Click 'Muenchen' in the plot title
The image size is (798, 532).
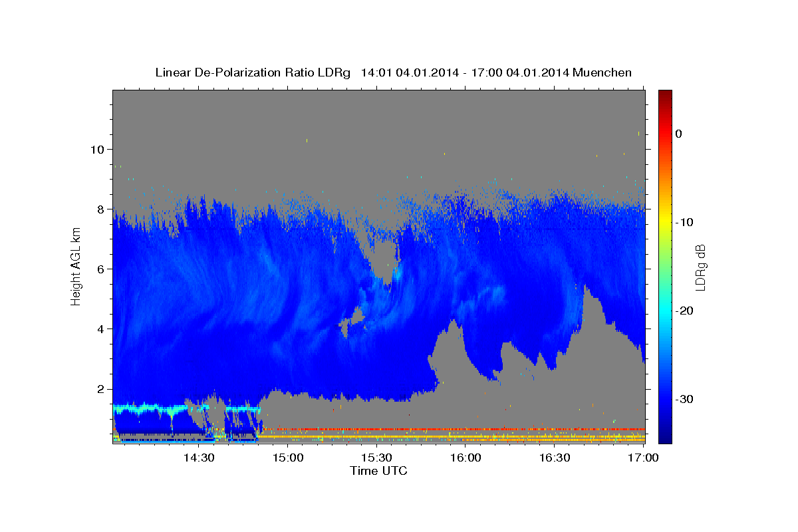click(x=602, y=72)
